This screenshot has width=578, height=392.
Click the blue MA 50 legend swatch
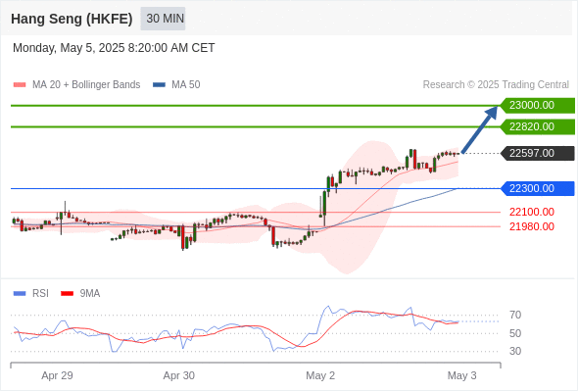(x=159, y=85)
